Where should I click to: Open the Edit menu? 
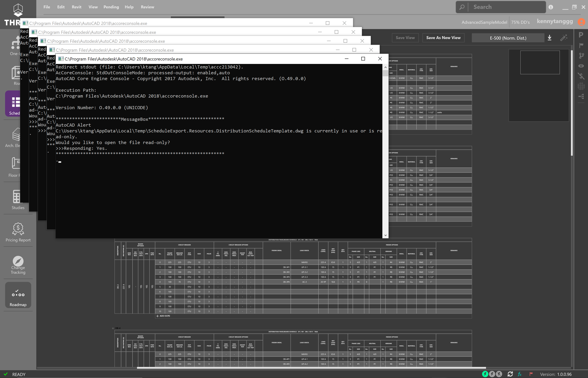(x=61, y=7)
